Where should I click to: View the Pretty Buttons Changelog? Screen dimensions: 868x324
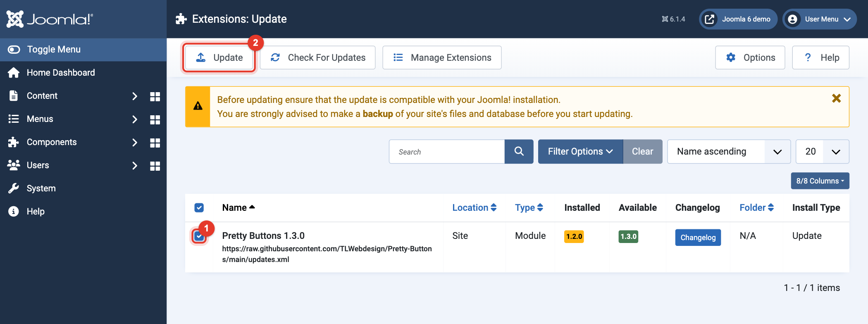(x=698, y=238)
